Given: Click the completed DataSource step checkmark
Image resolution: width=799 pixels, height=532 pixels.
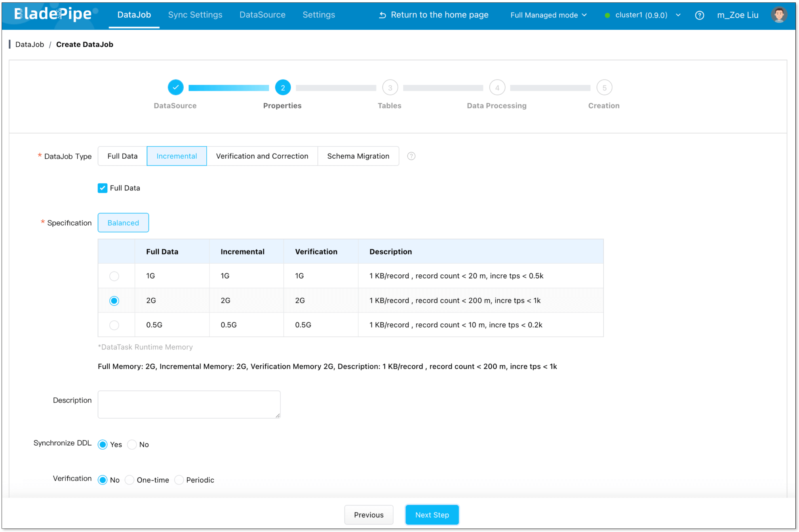Looking at the screenshot, I should [x=175, y=87].
